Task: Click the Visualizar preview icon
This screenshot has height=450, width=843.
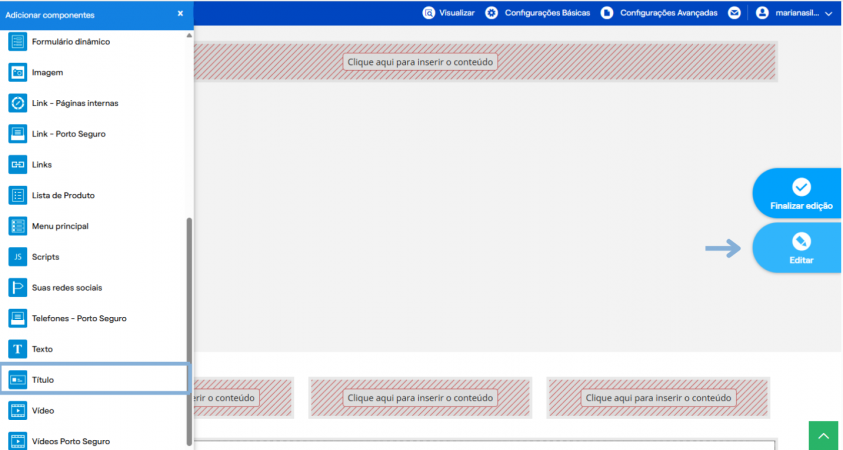Action: pos(428,13)
